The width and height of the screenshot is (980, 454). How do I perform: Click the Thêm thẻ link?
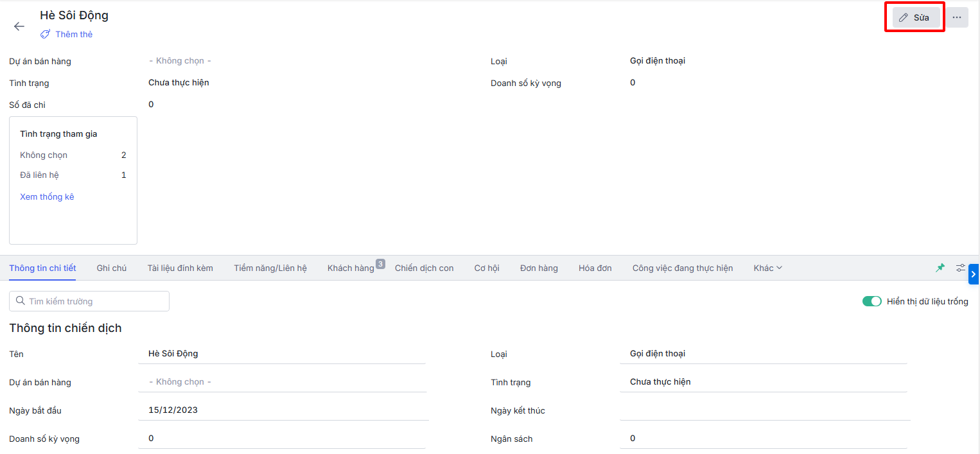pyautogui.click(x=74, y=34)
